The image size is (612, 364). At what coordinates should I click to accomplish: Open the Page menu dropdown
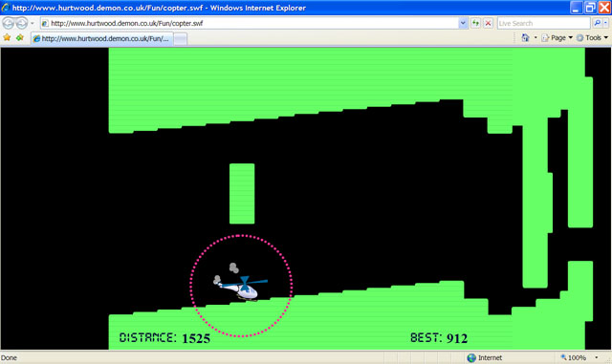tap(557, 38)
